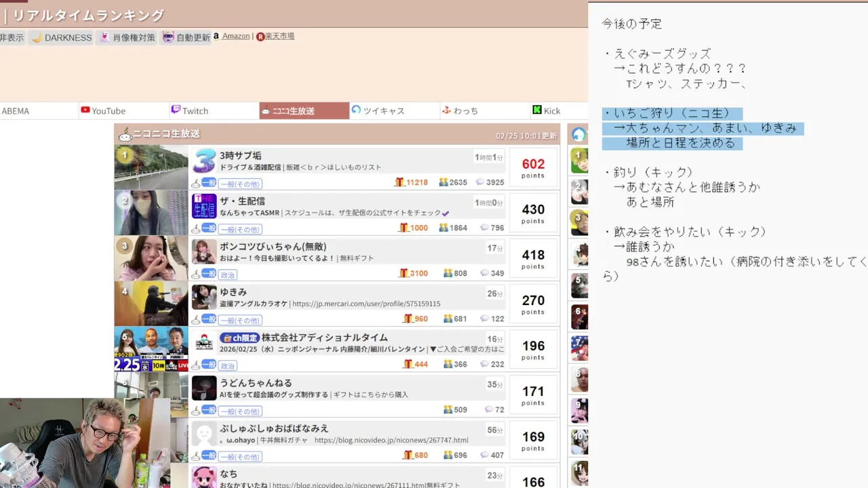This screenshot has width=868, height=488.
Task: Click 一般(その他) tag under ゆきみ
Action: (x=240, y=320)
